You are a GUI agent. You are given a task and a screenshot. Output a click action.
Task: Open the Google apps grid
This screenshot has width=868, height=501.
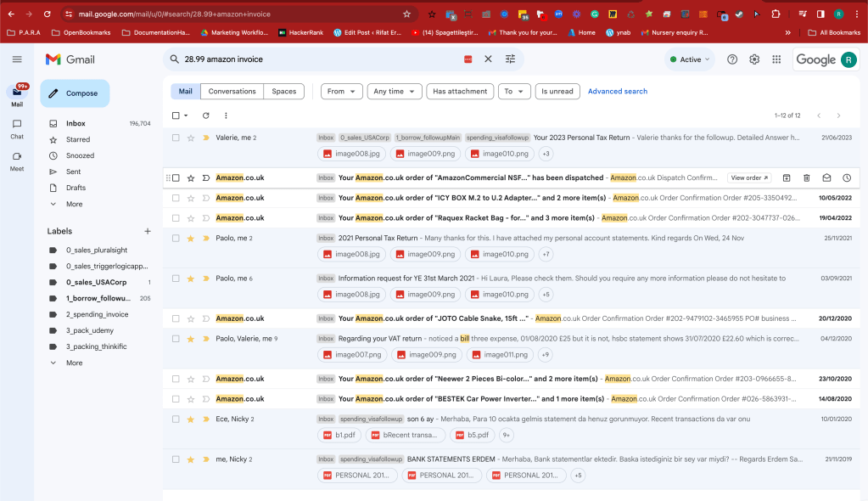pos(776,59)
